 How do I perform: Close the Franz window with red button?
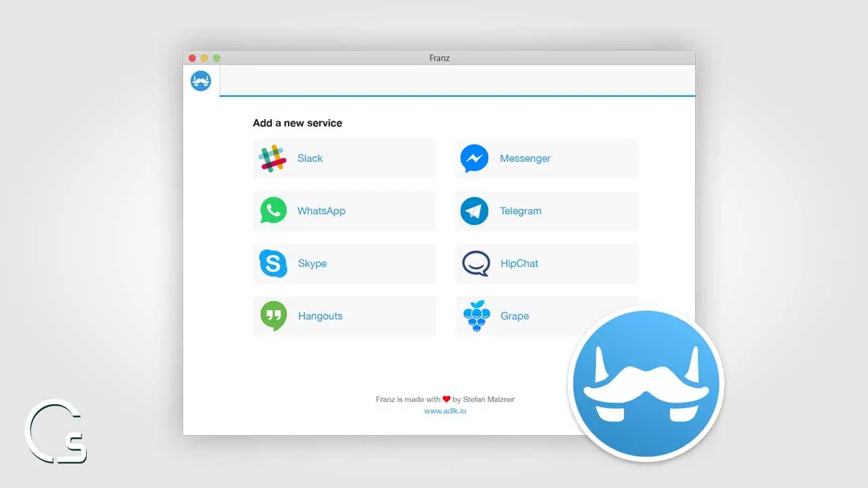click(192, 58)
